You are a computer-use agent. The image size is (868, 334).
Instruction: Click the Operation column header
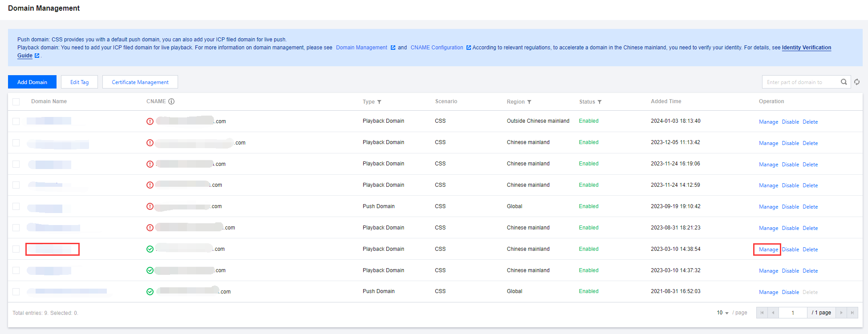pos(771,101)
